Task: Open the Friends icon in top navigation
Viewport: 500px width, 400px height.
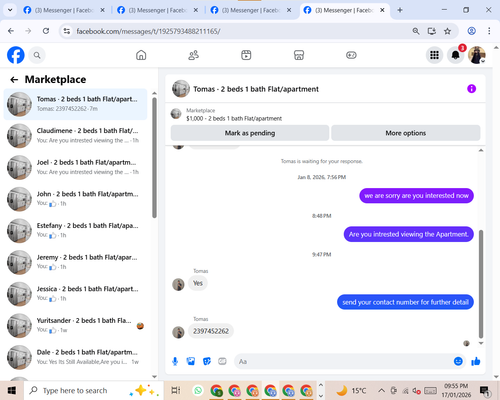Action: tap(194, 55)
